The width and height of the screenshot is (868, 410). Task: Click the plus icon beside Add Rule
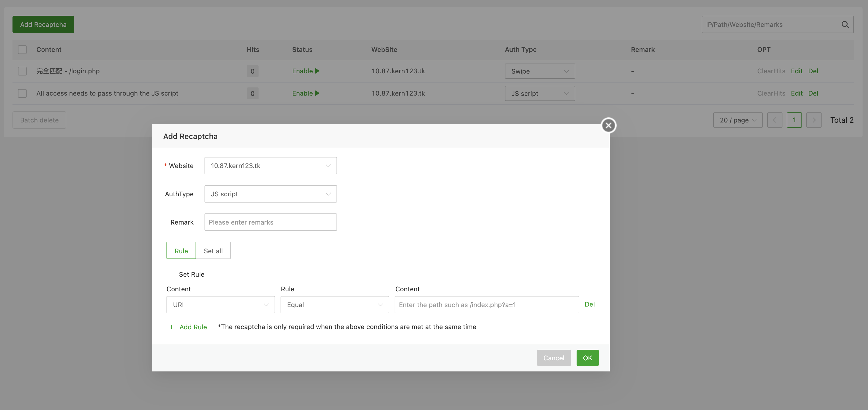point(171,327)
